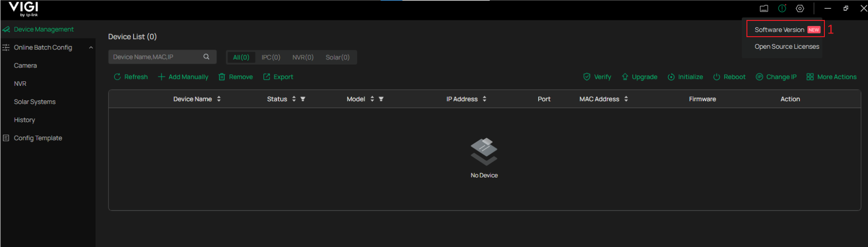Sort by IP Address column arrows
Image resolution: width=868 pixels, height=247 pixels.
[x=484, y=99]
